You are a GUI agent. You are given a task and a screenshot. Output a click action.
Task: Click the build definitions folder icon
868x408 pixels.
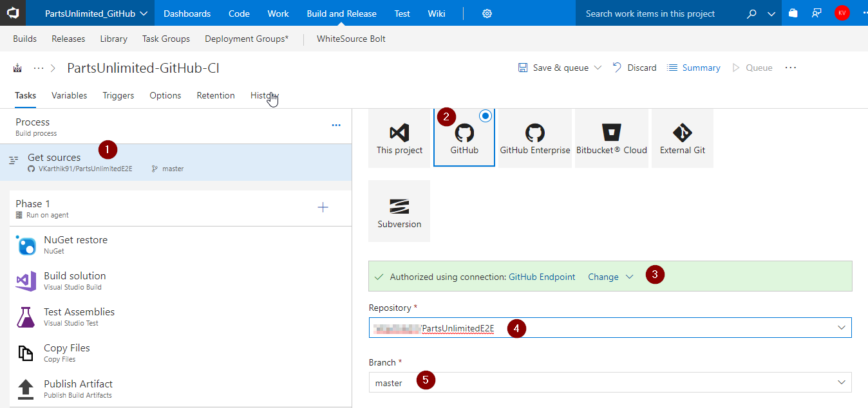click(17, 68)
